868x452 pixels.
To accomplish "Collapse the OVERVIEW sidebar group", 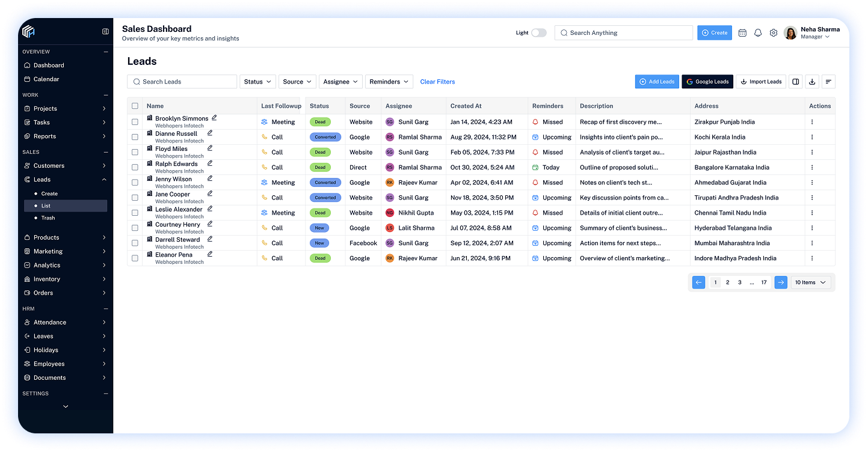I will click(106, 52).
